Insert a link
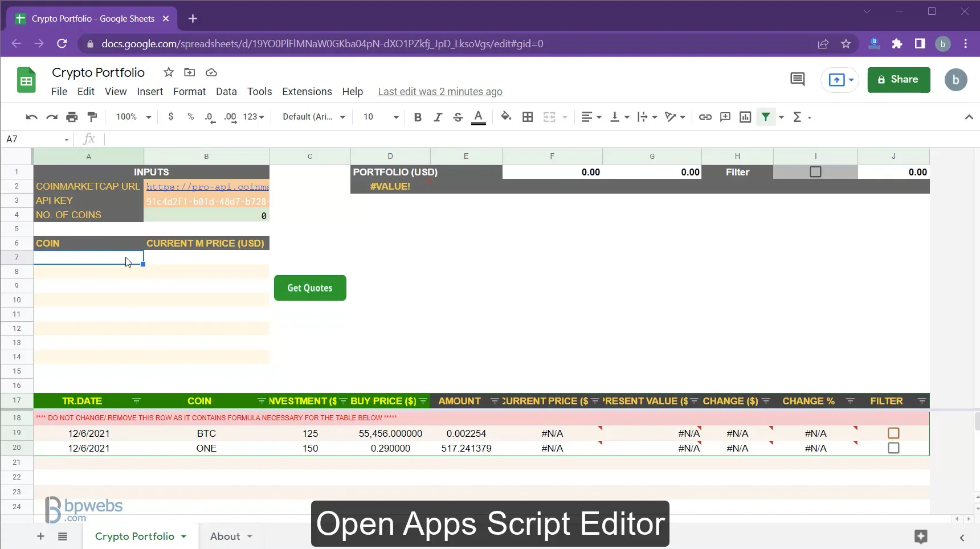The width and height of the screenshot is (980, 549). (x=705, y=117)
